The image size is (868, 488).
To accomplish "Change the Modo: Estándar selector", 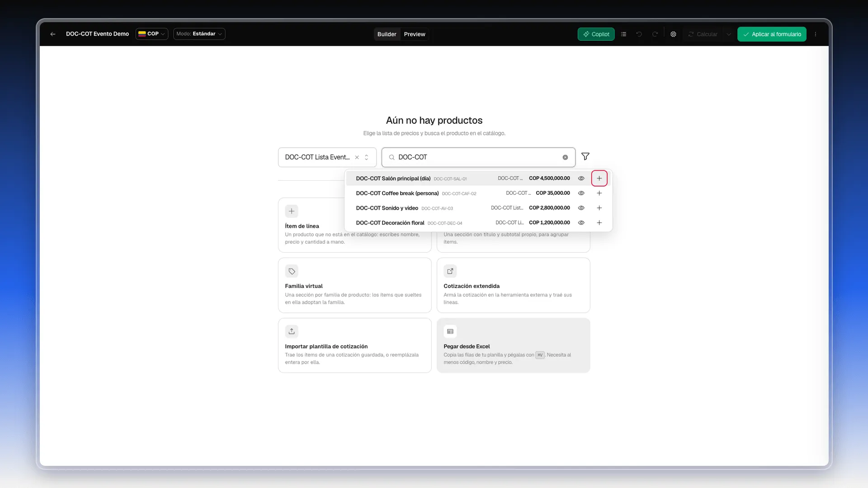I will [199, 34].
